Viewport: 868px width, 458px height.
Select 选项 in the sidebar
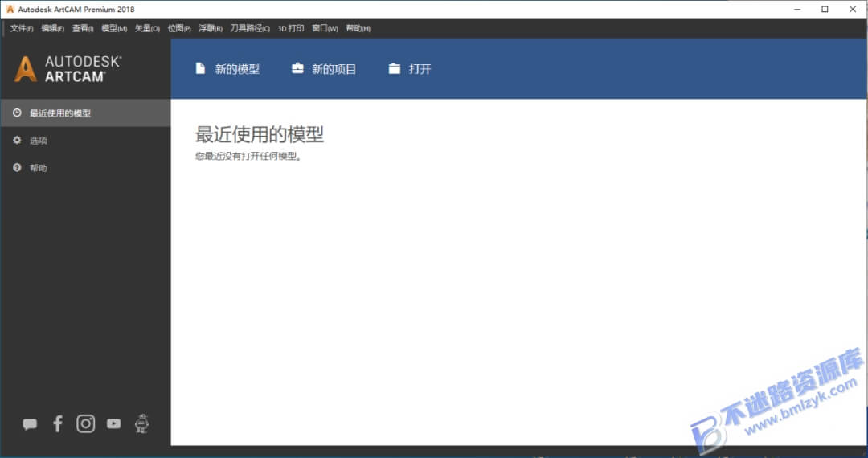tap(86, 141)
